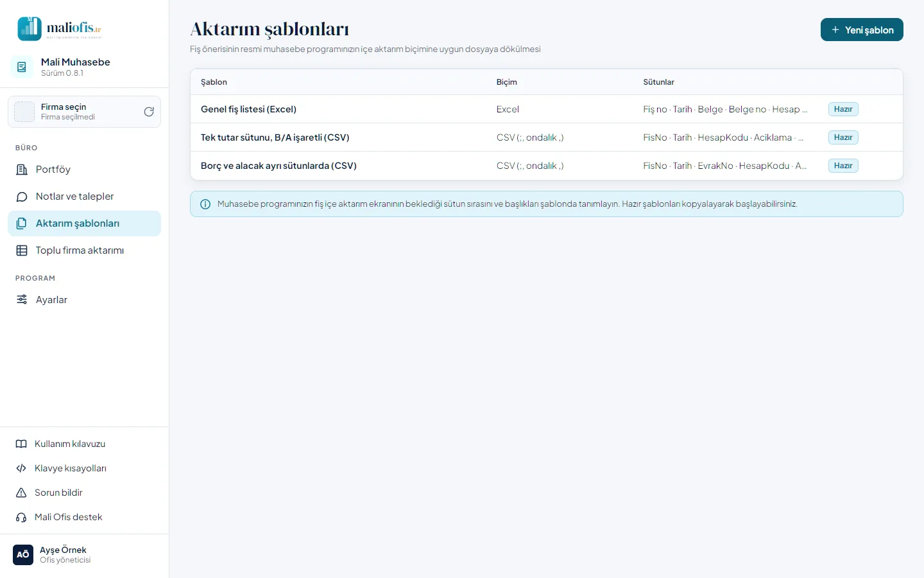The height and width of the screenshot is (578, 924).
Task: Click the Toplu firma aktarımı table icon
Action: click(x=22, y=250)
